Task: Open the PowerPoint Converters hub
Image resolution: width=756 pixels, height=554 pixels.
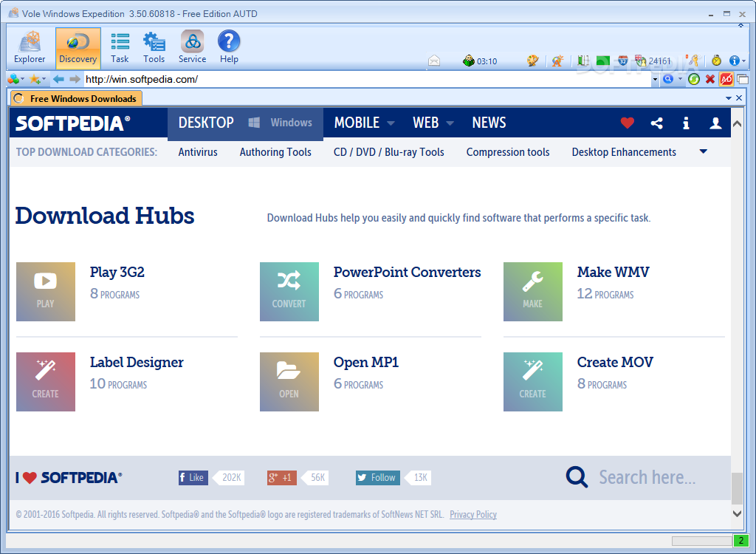Action: (407, 272)
